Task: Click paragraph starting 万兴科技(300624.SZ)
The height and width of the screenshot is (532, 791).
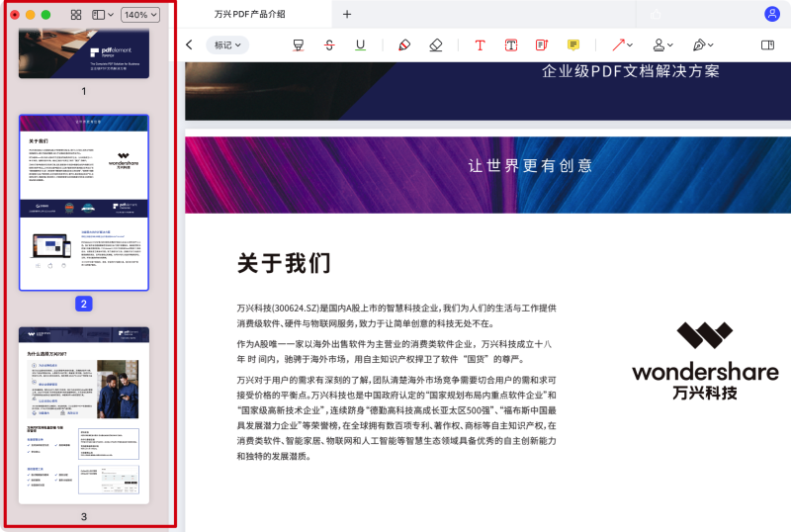Action: coord(396,315)
